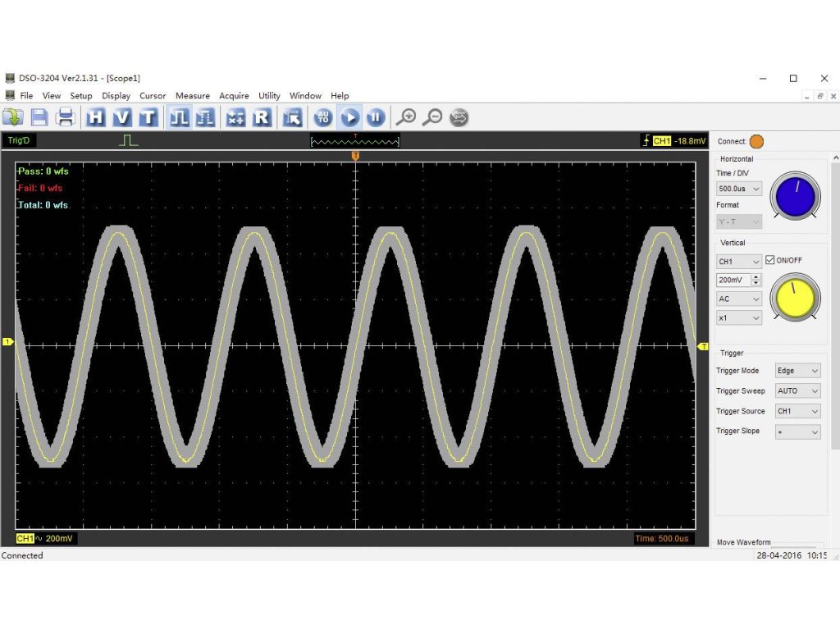Expand the Trigger Sweep AUTO dropdown
This screenshot has height=630, width=840.
797,391
